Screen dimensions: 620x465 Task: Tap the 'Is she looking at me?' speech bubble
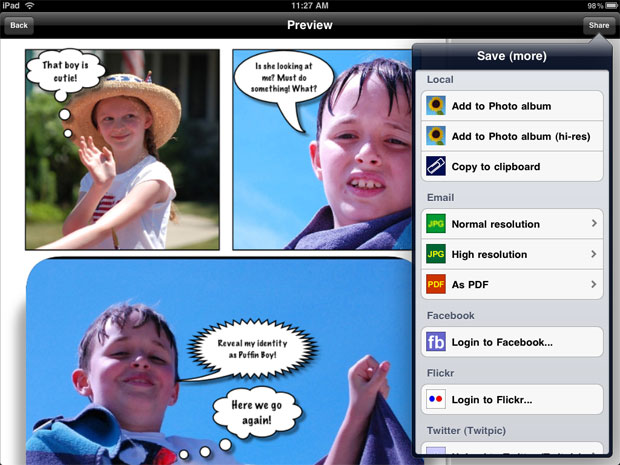(284, 78)
